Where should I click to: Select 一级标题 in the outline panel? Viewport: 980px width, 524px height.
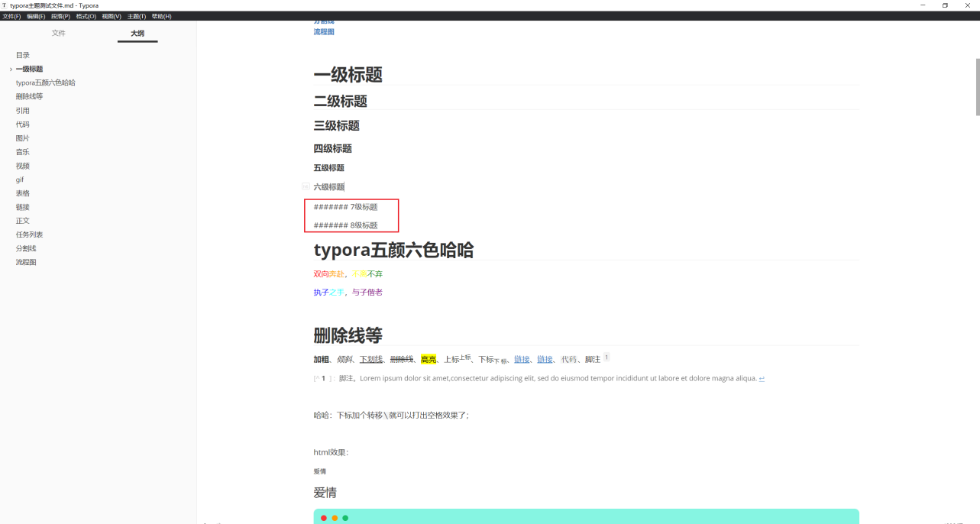(29, 69)
